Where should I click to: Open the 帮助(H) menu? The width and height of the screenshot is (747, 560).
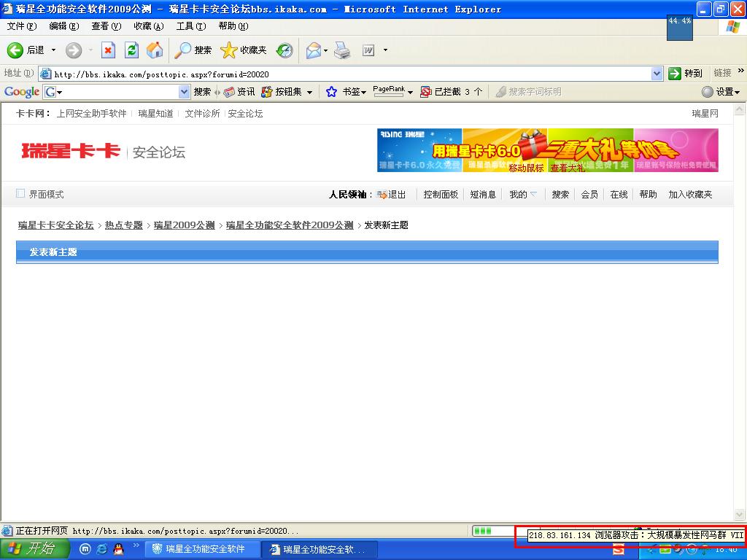coord(233,26)
